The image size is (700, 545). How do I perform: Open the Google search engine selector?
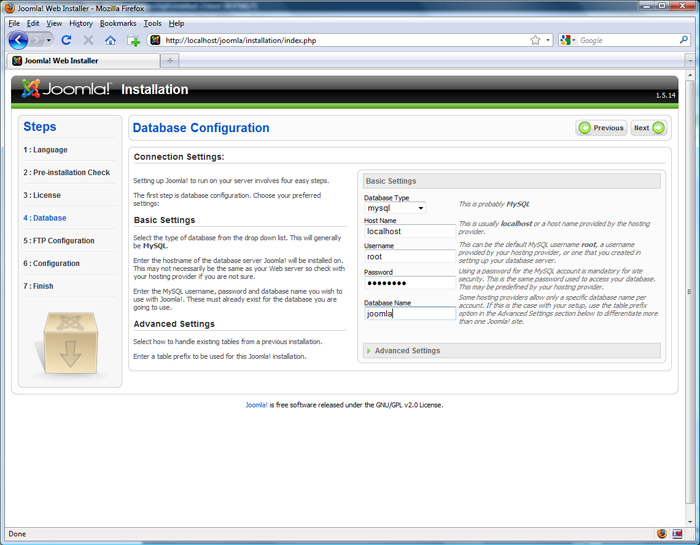(567, 40)
